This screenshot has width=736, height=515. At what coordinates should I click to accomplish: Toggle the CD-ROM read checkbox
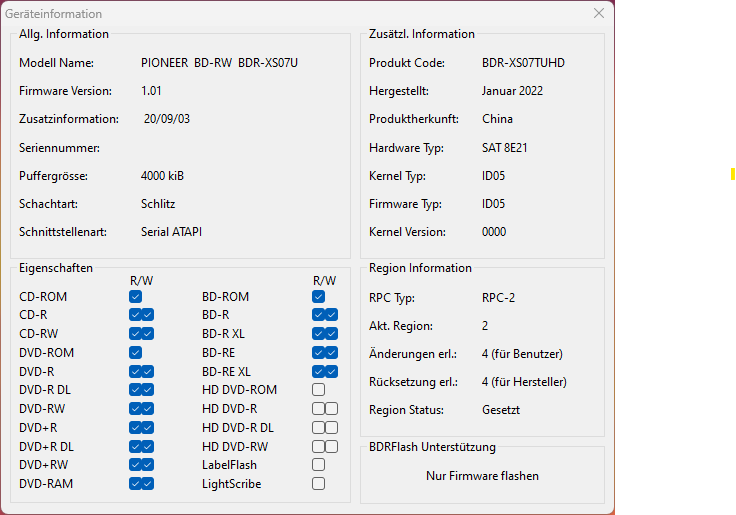click(x=135, y=297)
